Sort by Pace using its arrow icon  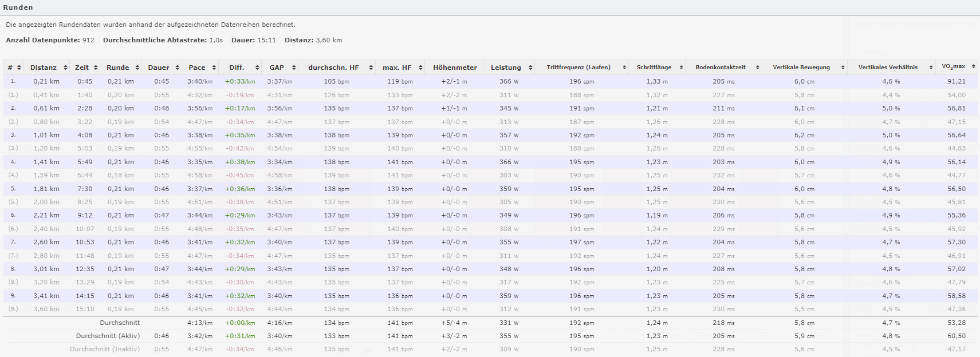click(214, 68)
